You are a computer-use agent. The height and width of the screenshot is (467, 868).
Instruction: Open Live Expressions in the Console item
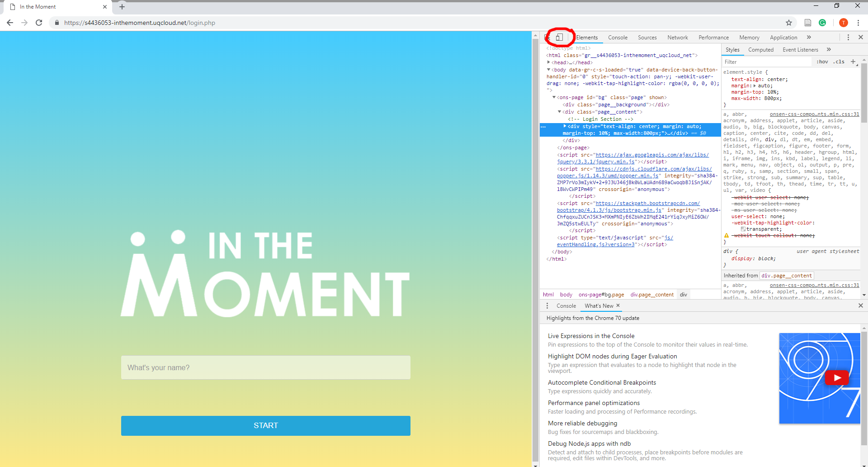click(x=591, y=336)
